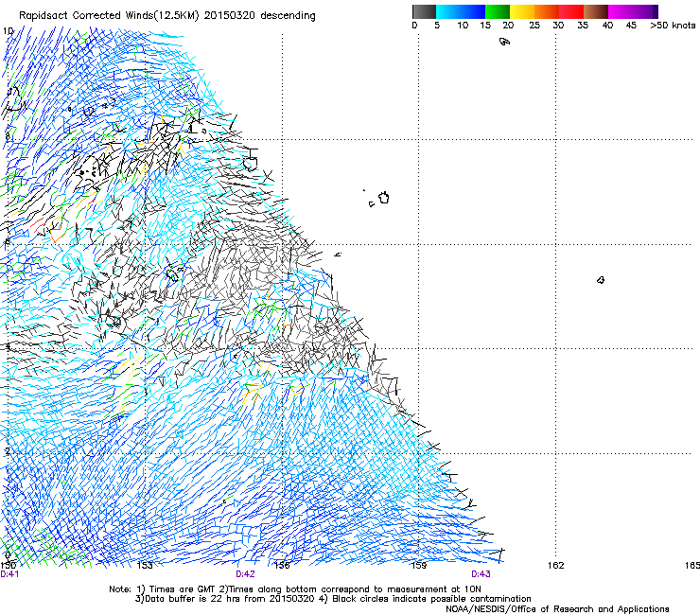This screenshot has height=615, width=700.
Task: Click the date '20150320' in the title
Action: coord(230,15)
